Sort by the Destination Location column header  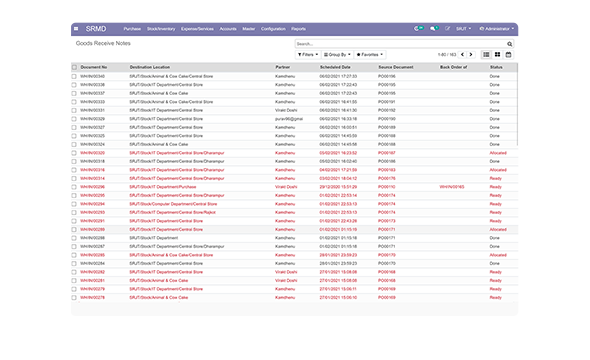[150, 67]
